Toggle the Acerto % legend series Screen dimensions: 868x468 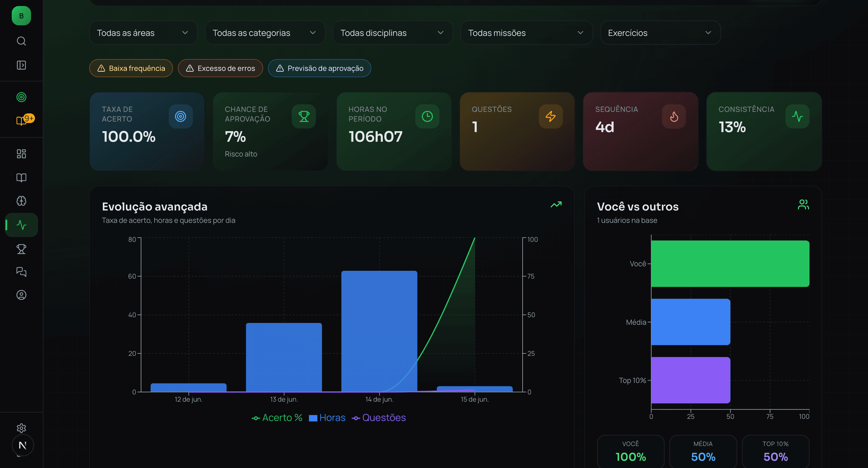coord(277,418)
